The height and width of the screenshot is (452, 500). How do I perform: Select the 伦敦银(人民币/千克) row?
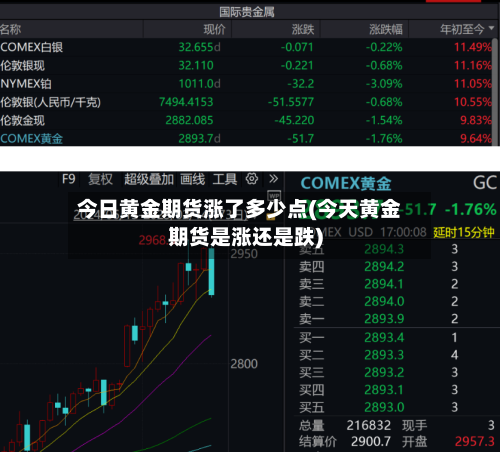tap(247, 102)
